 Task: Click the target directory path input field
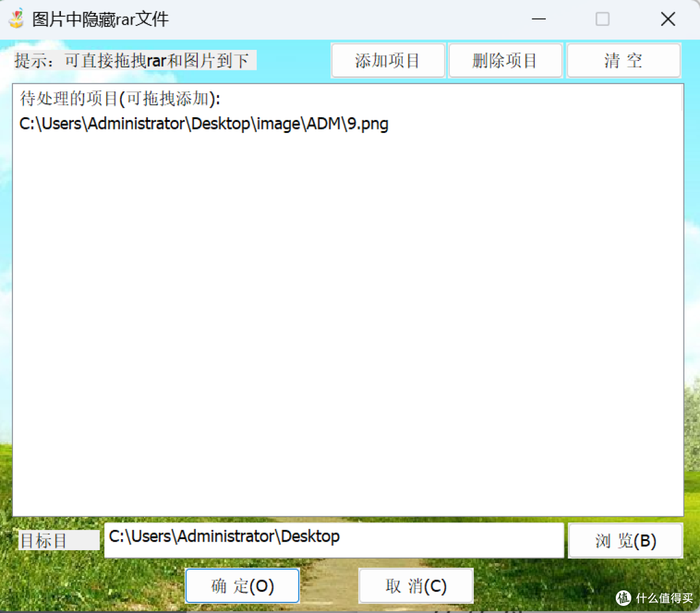(334, 540)
